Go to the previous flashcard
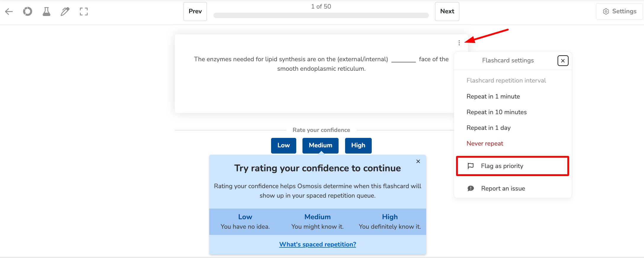Image resolution: width=644 pixels, height=258 pixels. 195,12
